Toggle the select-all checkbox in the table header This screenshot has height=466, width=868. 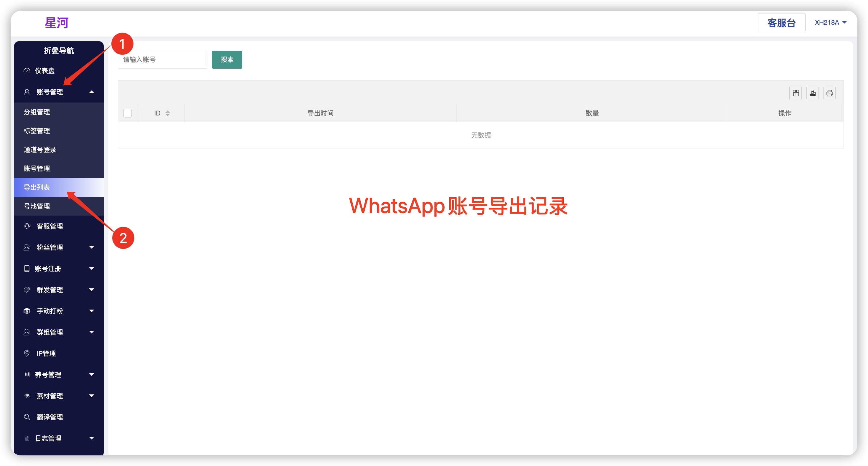128,113
